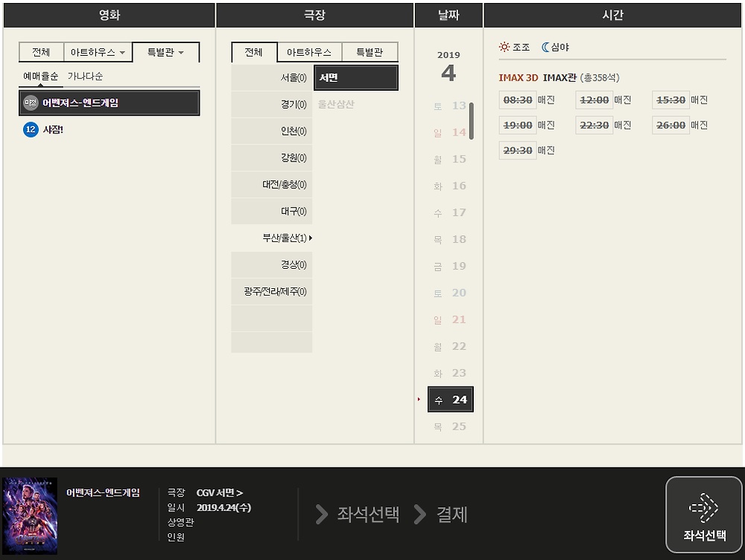
Task: Select the 강원(0) region
Action: point(272,157)
